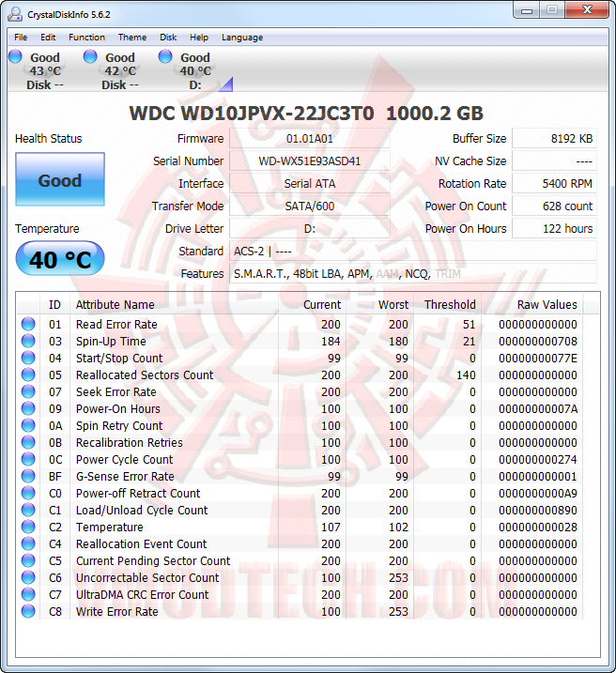Image resolution: width=616 pixels, height=673 pixels.
Task: Click the status icon for Reallocation Event Count
Action: pyautogui.click(x=28, y=543)
